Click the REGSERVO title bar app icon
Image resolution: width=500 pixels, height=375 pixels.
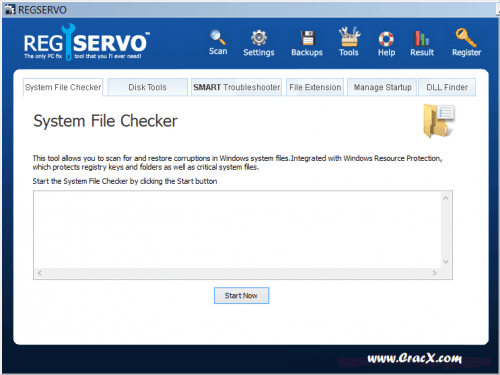coord(10,10)
